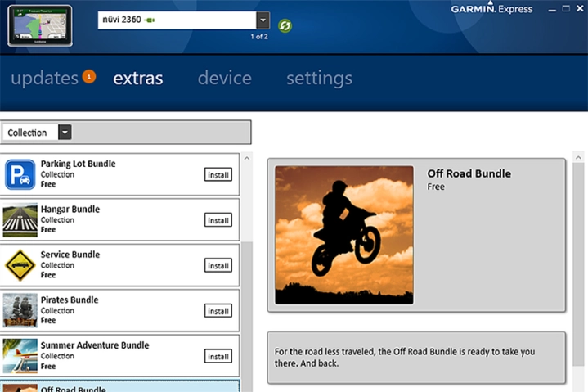The height and width of the screenshot is (392, 588).
Task: Select the Summer Adventure Bundle title
Action: coord(95,345)
